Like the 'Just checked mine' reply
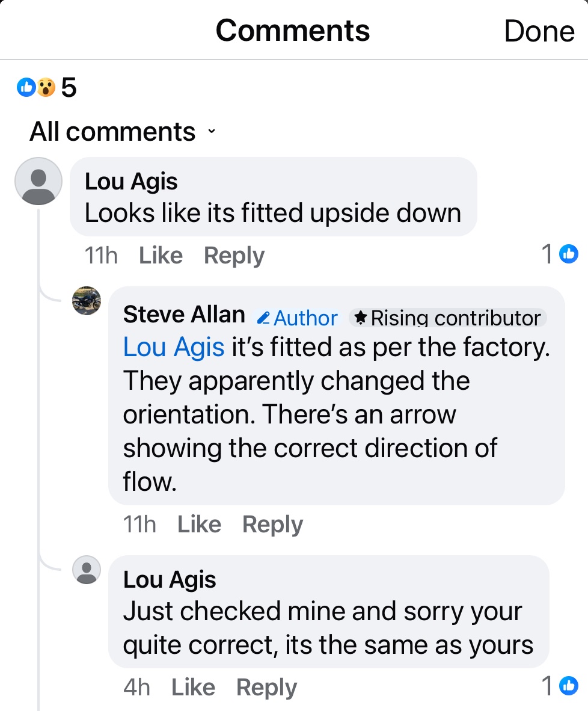 (193, 687)
